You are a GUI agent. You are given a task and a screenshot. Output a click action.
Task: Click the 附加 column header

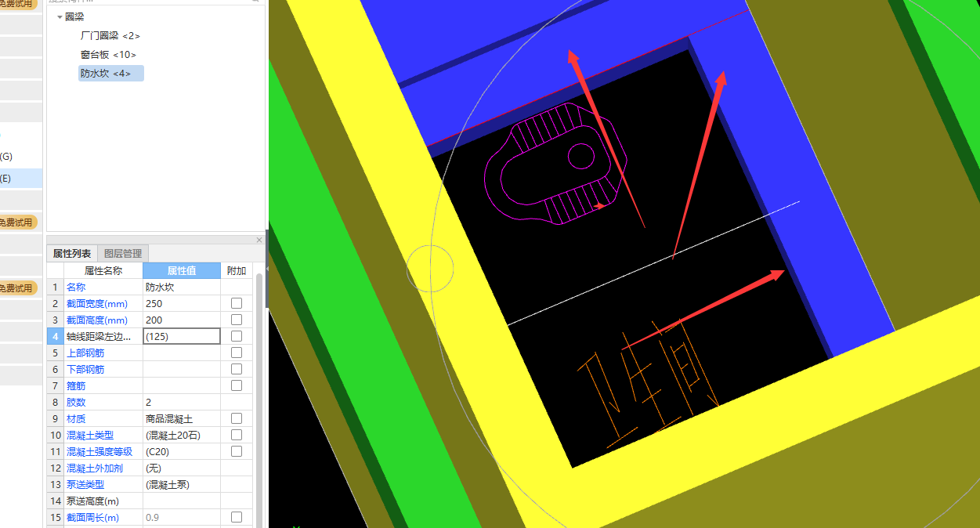click(237, 271)
